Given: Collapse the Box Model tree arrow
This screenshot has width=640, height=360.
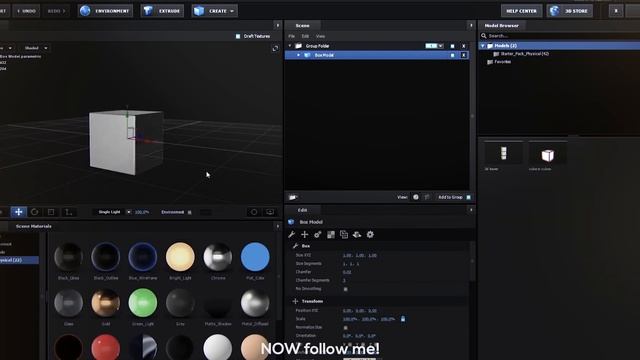Looking at the screenshot, I should click(298, 55).
